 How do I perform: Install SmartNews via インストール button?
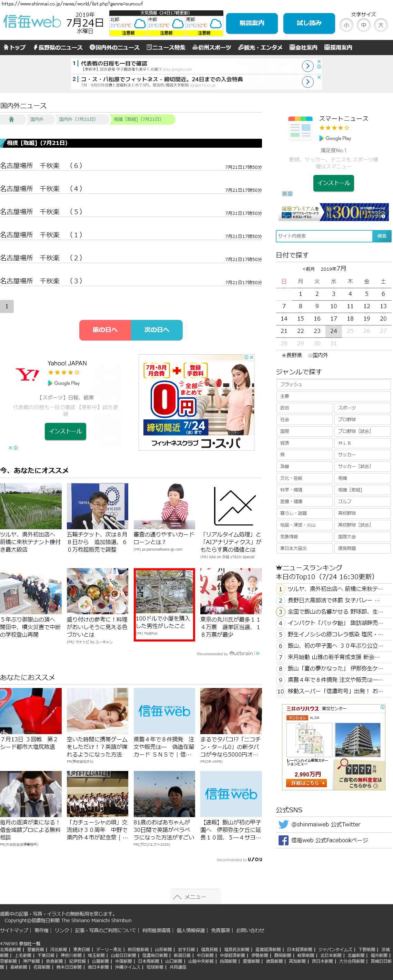(x=334, y=183)
